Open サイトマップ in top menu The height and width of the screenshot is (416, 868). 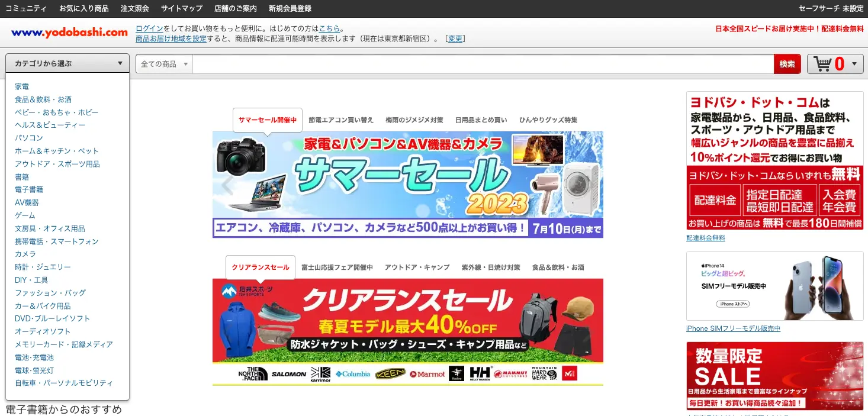click(x=182, y=9)
